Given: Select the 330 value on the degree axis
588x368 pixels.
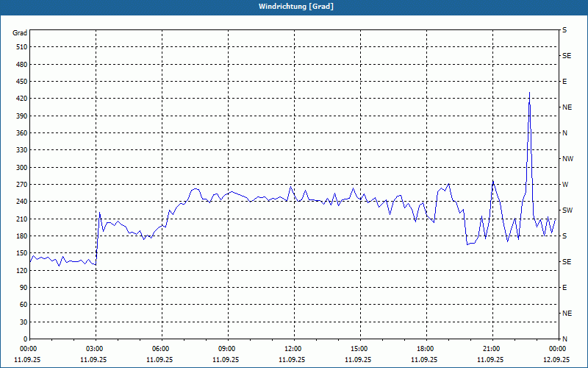Looking at the screenshot, I should pos(22,150).
